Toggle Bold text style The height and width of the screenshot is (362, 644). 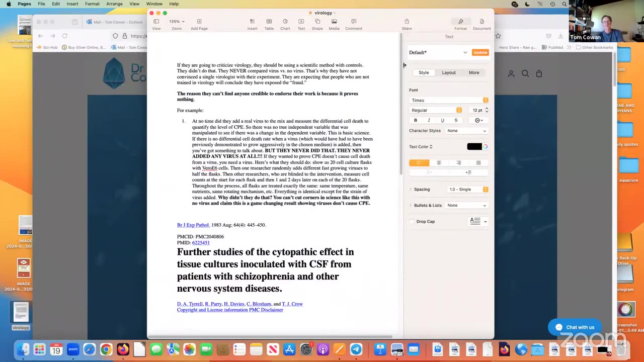[416, 120]
